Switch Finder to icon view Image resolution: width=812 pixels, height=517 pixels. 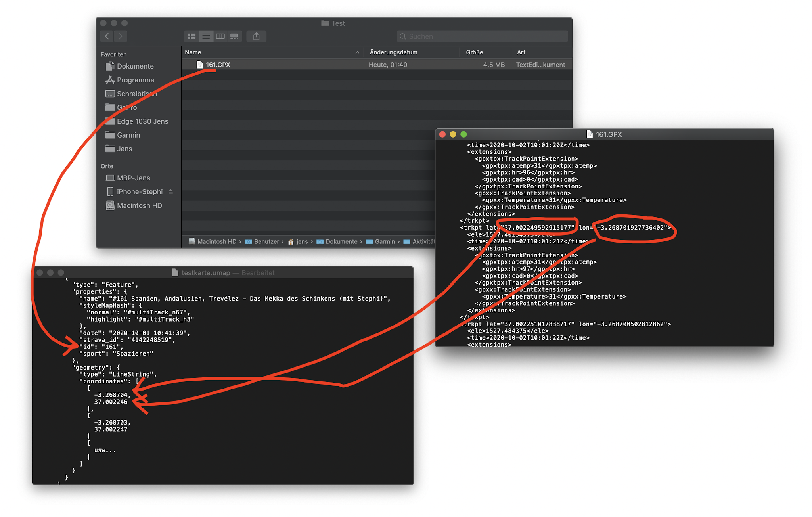[x=192, y=36]
